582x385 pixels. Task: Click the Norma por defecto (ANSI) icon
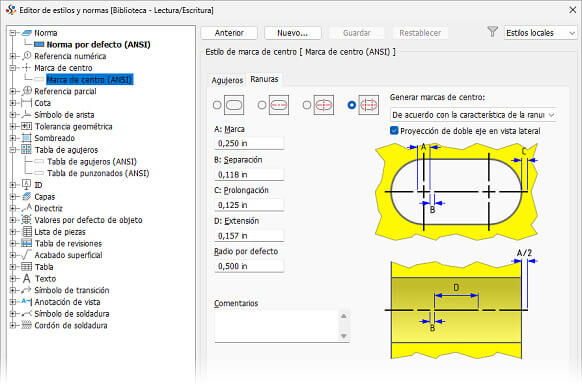(x=39, y=45)
